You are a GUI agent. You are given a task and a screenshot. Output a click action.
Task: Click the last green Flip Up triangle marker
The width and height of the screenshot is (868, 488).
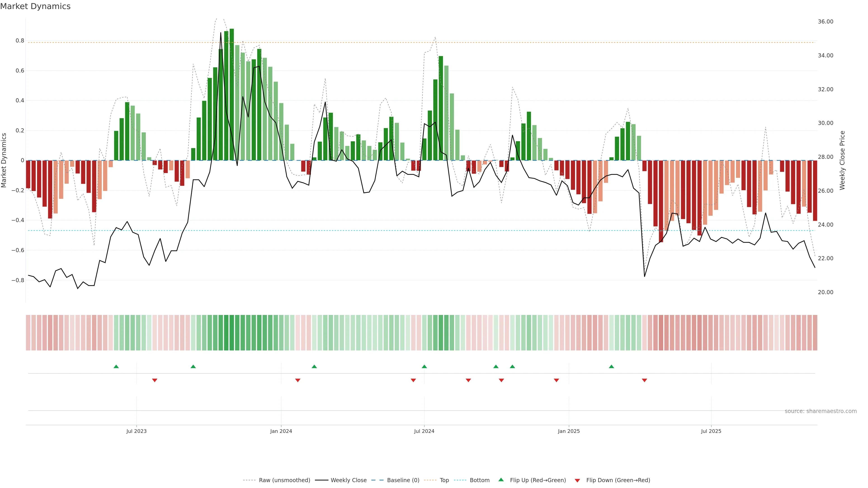pyautogui.click(x=611, y=366)
